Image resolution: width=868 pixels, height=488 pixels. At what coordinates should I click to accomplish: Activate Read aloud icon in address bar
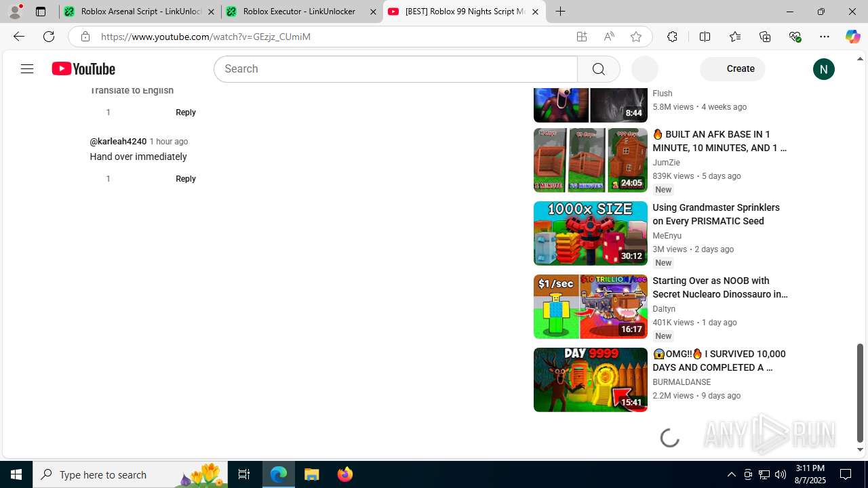[x=609, y=37]
